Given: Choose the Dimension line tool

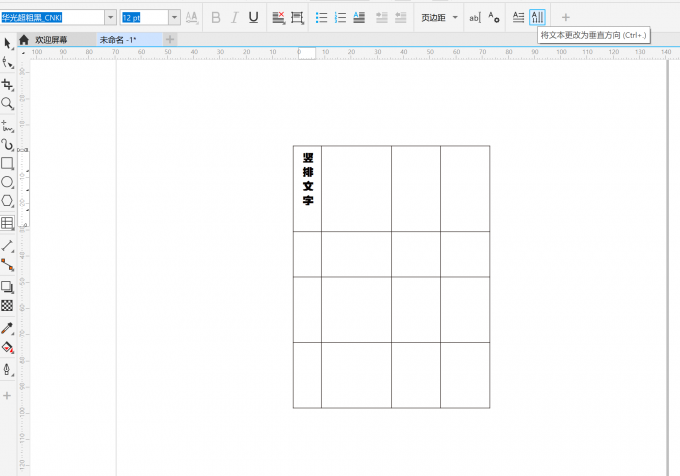Looking at the screenshot, I should [x=7, y=246].
